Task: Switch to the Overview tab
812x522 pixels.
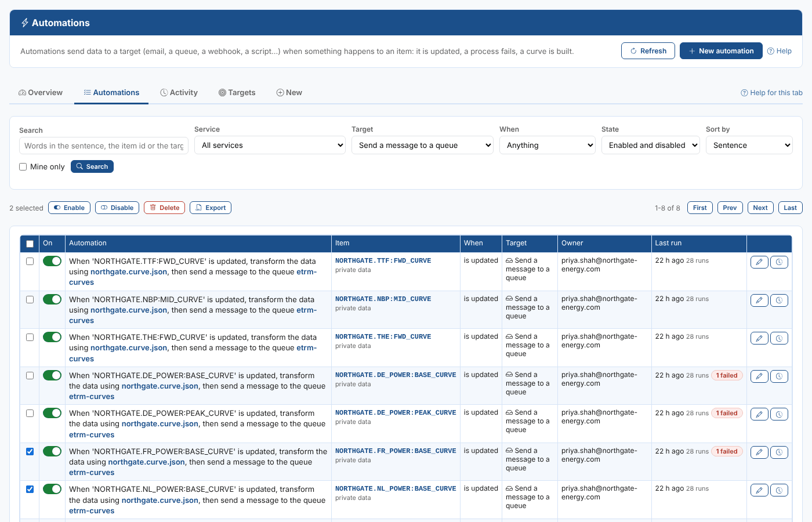Action: [x=41, y=93]
